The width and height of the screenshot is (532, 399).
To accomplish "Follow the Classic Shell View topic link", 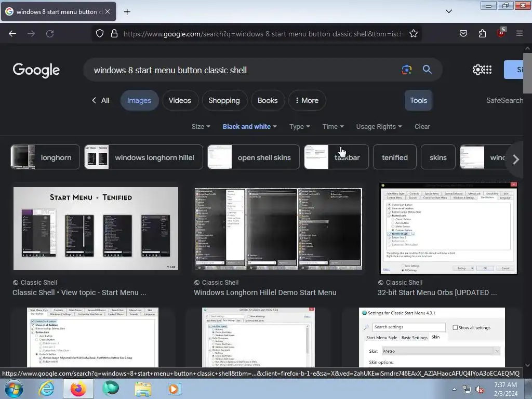I will 79,292.
